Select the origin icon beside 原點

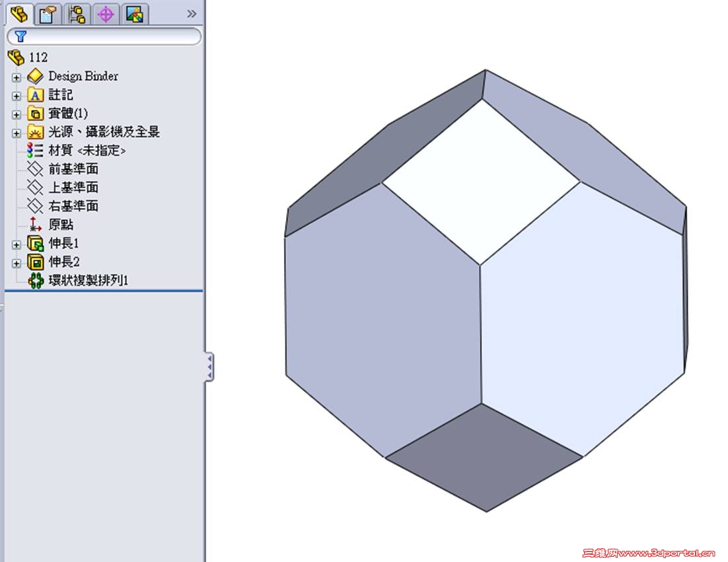coord(35,225)
